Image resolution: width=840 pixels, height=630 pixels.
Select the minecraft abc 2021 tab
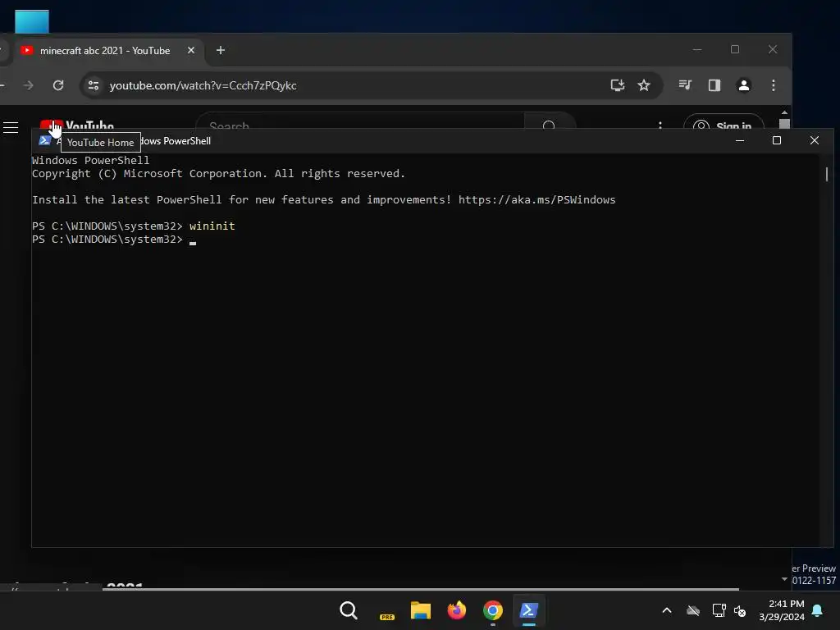[104, 50]
